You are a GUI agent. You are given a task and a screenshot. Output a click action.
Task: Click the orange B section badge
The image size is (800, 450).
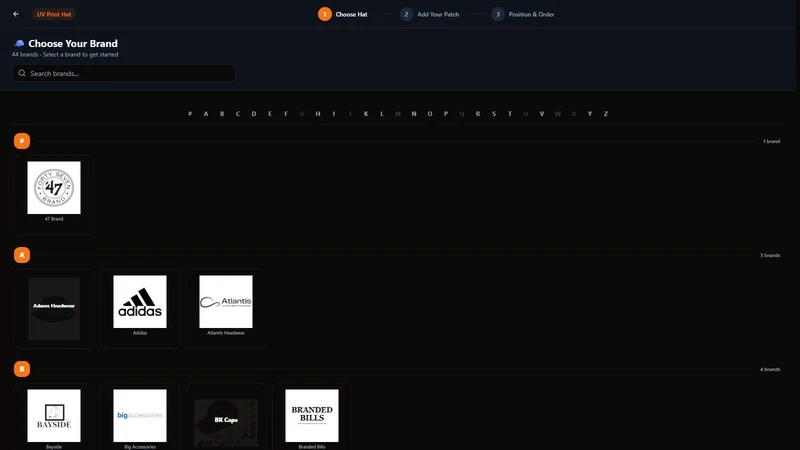click(x=22, y=369)
